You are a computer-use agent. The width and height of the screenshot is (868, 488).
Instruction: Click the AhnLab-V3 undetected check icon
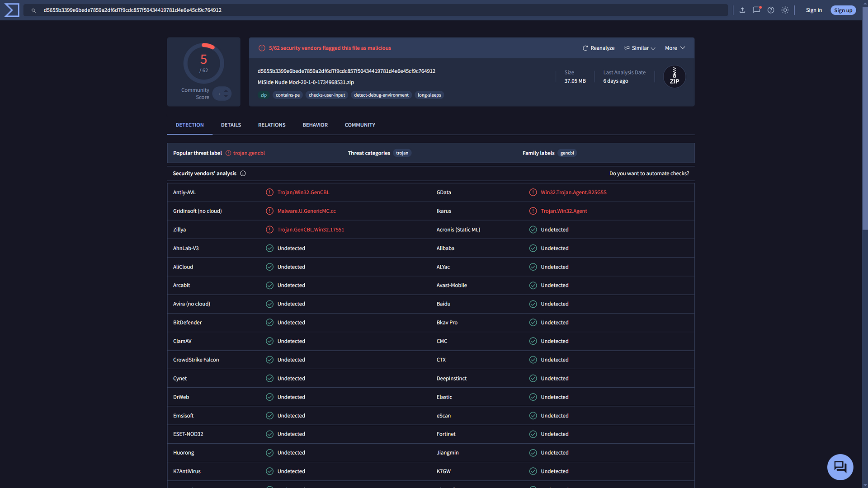[x=269, y=249]
